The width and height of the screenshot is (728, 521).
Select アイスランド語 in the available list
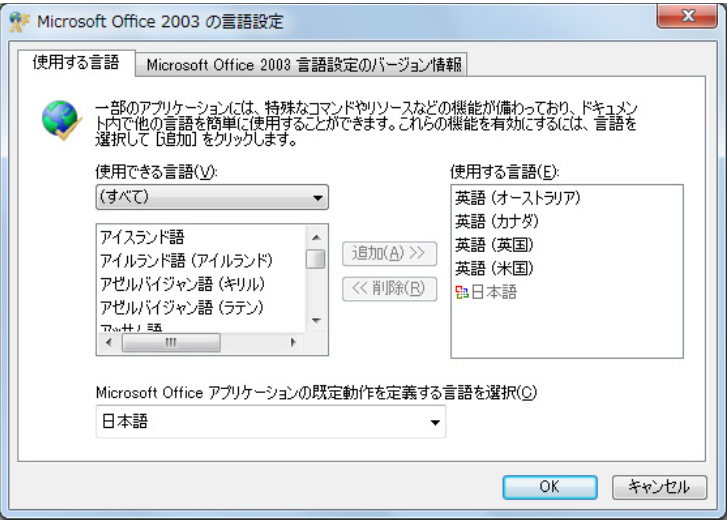coord(140,237)
